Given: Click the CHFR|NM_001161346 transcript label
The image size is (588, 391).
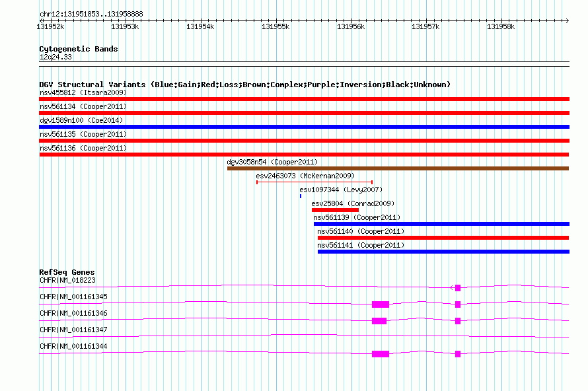Looking at the screenshot, I should 73,314.
